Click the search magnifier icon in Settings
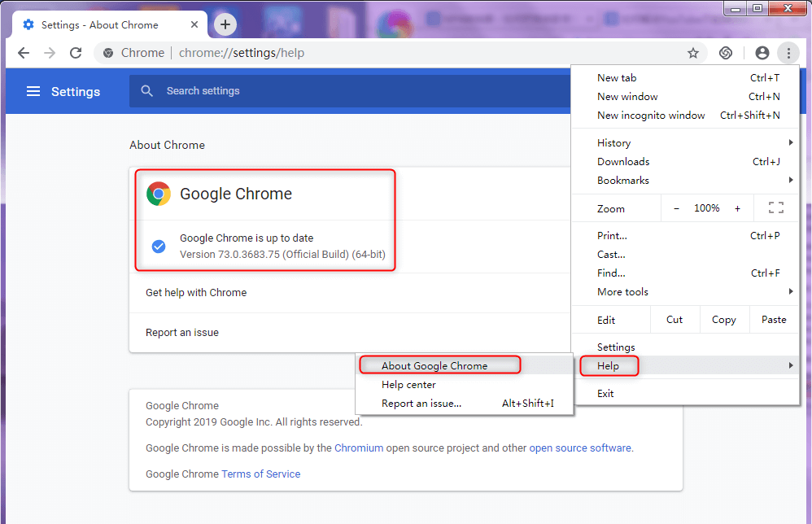This screenshot has width=812, height=524. pos(147,91)
